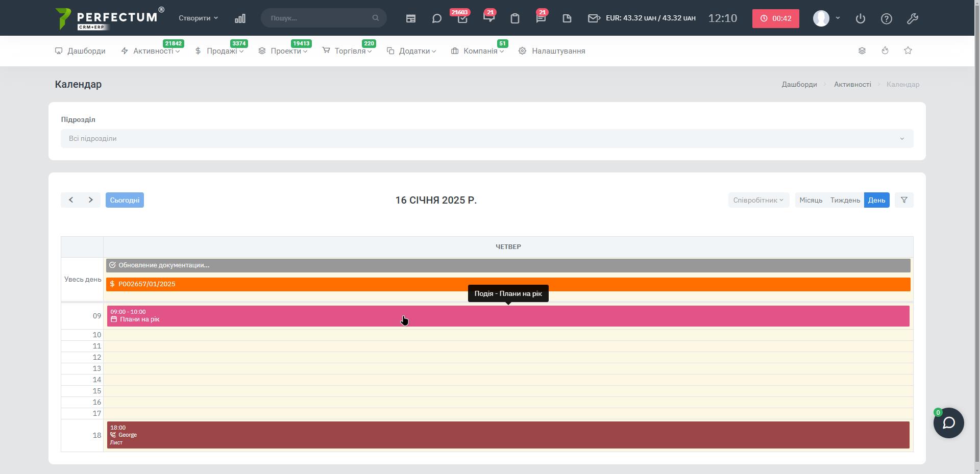Image resolution: width=980 pixels, height=474 pixels.
Task: Click the 12:10 clock display
Action: point(722,18)
